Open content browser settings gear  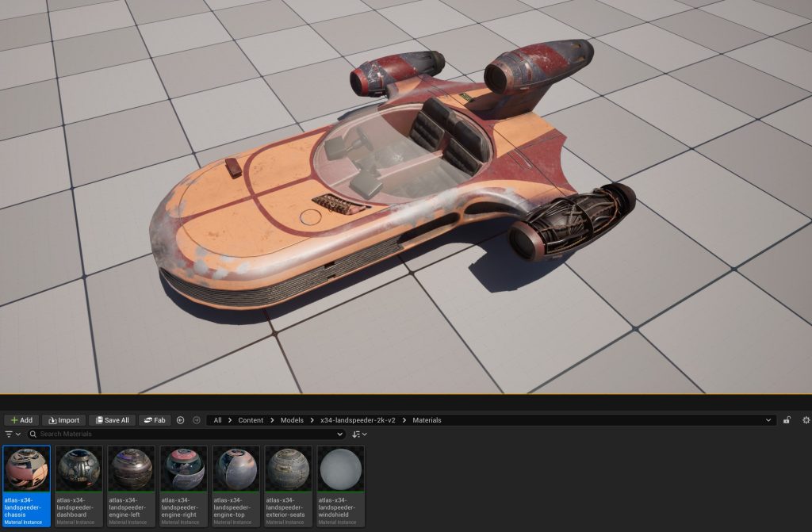[806, 420]
